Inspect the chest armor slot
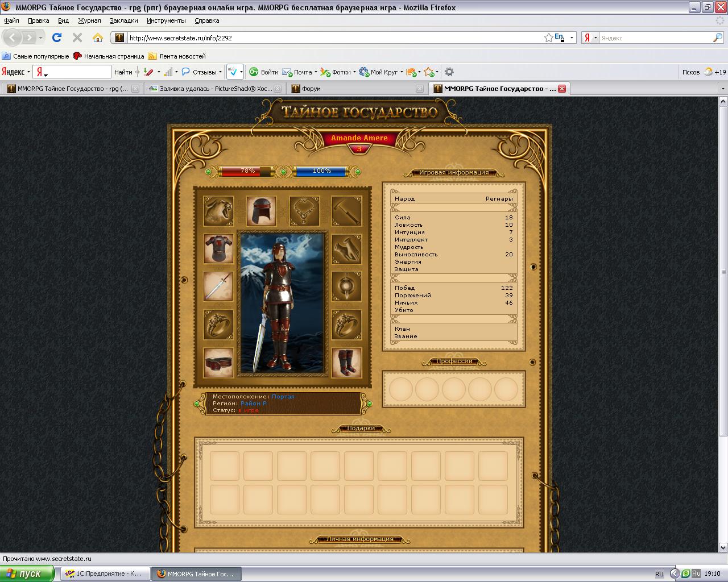The height and width of the screenshot is (582, 728). coord(218,249)
